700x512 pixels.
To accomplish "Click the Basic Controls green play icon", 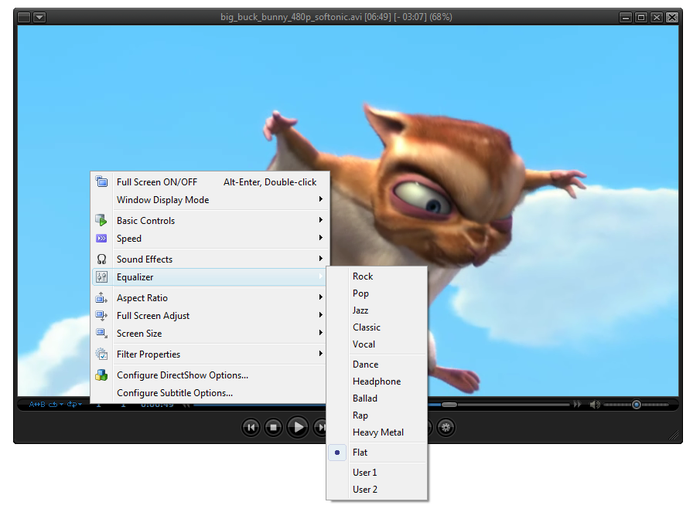I will 102,220.
